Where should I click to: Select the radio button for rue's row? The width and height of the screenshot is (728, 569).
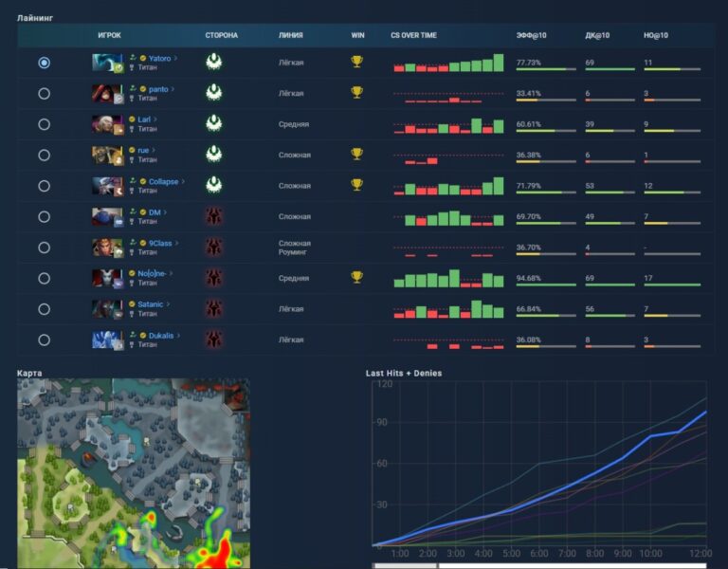coord(44,155)
